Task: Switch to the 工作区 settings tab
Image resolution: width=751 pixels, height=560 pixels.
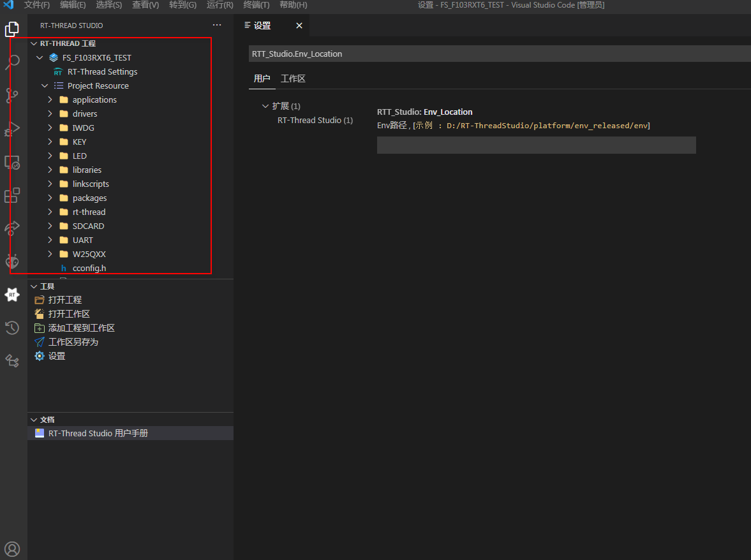Action: (x=293, y=79)
